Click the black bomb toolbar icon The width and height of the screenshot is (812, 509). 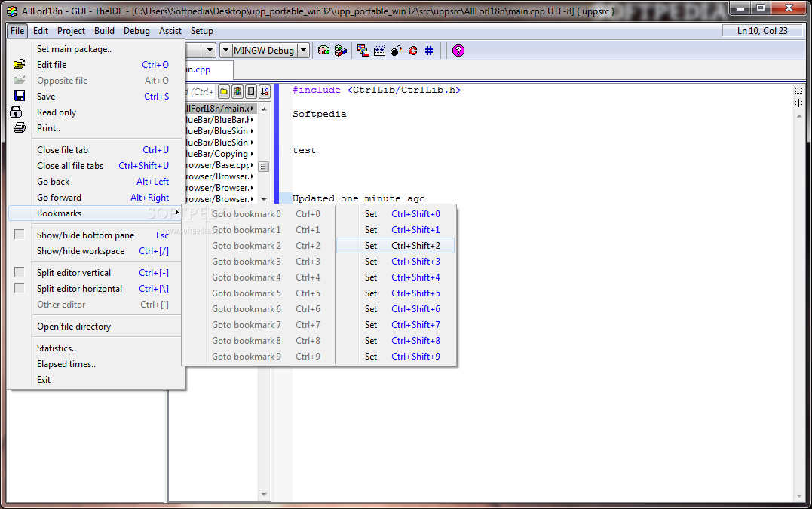(x=396, y=51)
